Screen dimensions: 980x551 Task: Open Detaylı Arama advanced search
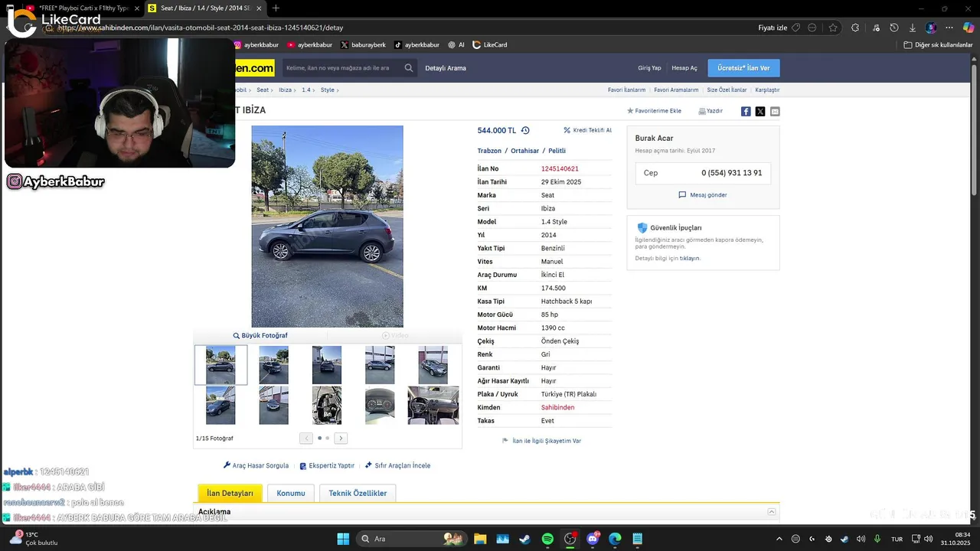[x=446, y=68]
